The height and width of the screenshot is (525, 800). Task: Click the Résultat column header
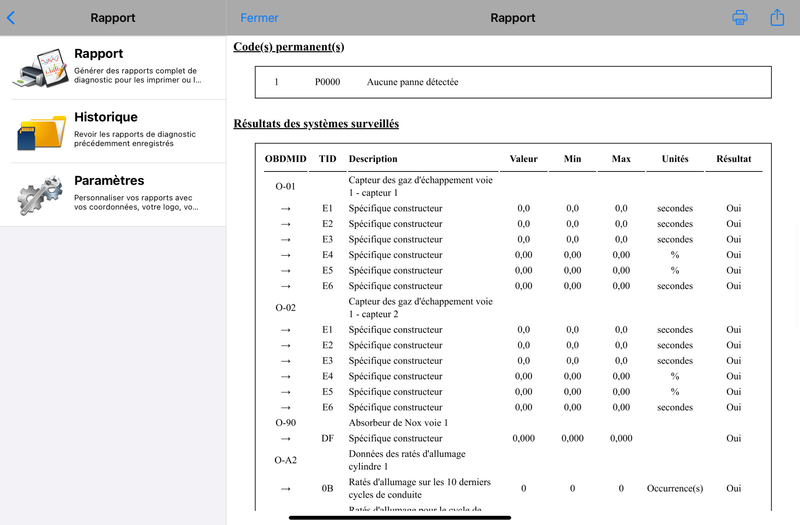click(734, 159)
